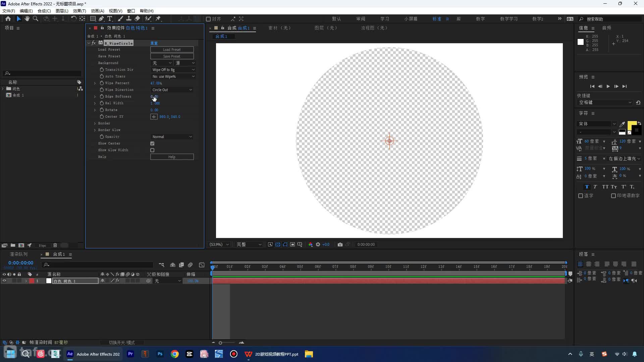Click the eyedropper in Character panel

tap(622, 124)
